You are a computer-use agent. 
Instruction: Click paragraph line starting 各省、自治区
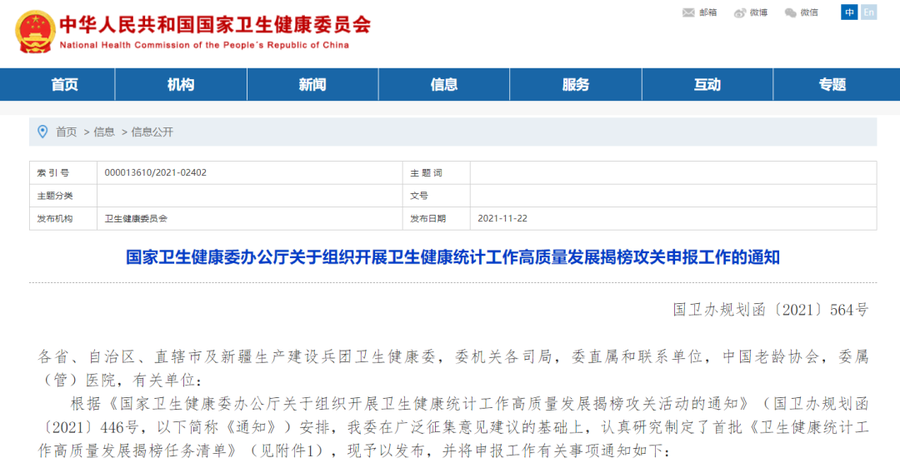453,357
